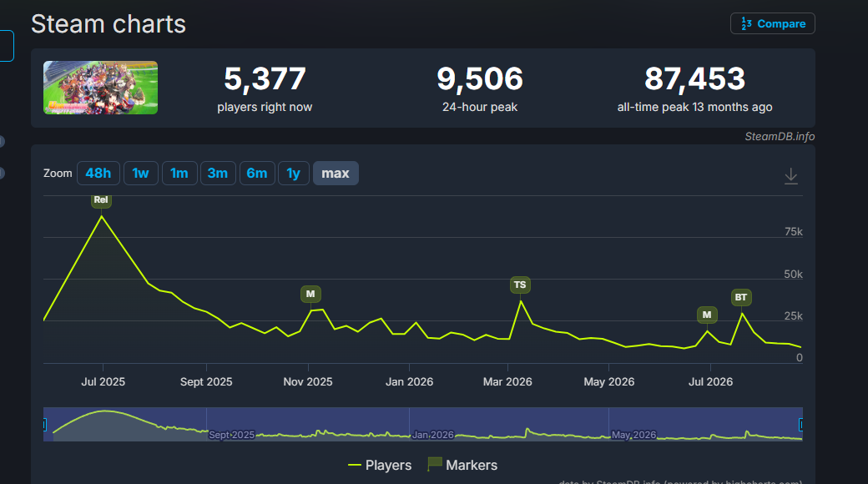868x484 pixels.
Task: Click the 5,377 players right now figure
Action: point(265,78)
